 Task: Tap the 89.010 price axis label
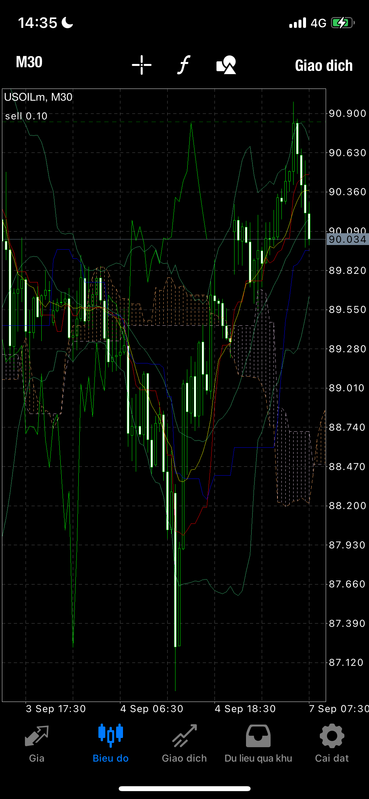[x=348, y=388]
